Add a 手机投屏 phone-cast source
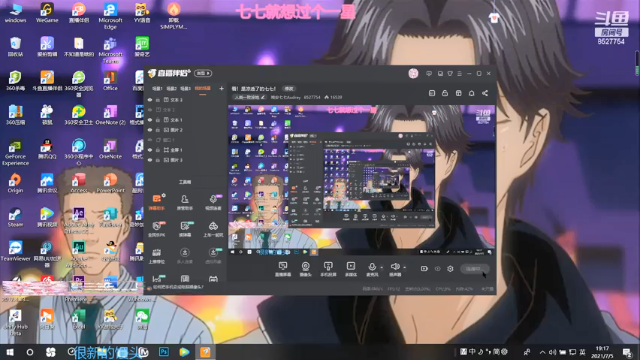The width and height of the screenshot is (640, 360). coord(328,269)
